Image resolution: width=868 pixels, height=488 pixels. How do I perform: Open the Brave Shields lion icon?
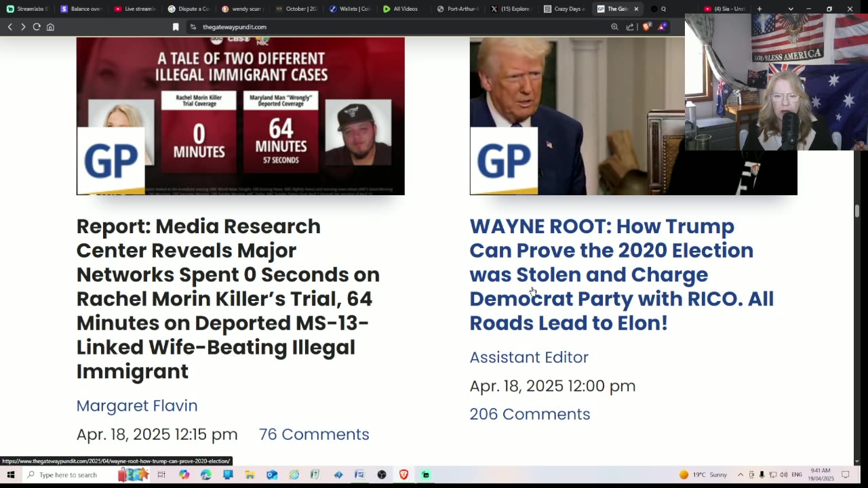pyautogui.click(x=646, y=27)
